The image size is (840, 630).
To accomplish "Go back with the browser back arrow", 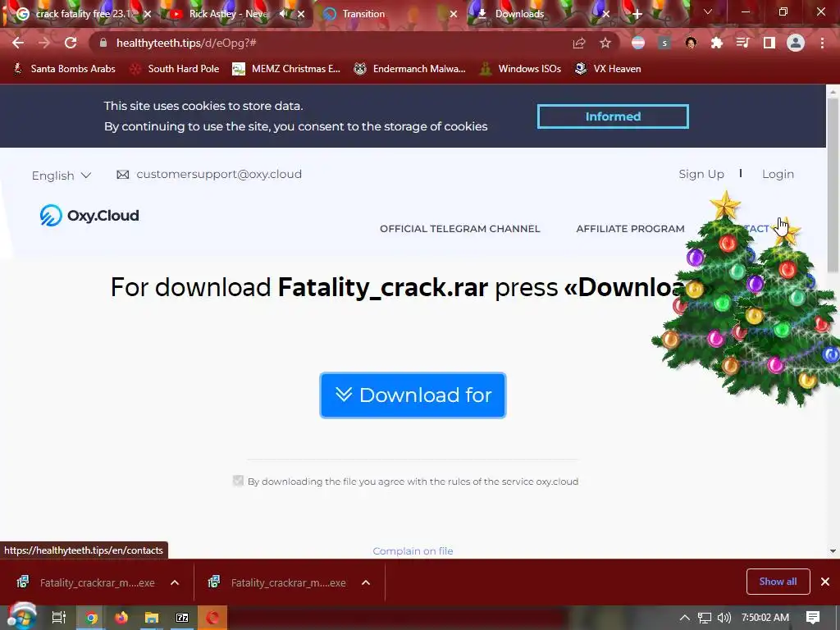I will click(18, 43).
